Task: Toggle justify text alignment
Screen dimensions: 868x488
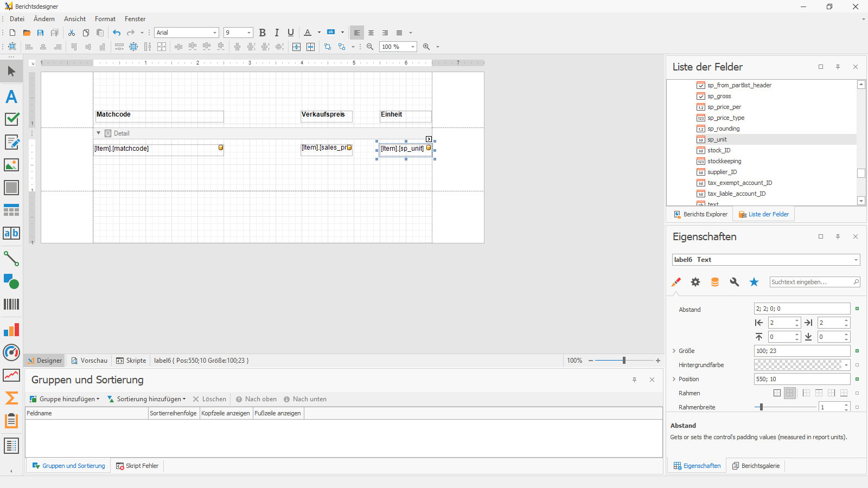Action: pyautogui.click(x=399, y=33)
